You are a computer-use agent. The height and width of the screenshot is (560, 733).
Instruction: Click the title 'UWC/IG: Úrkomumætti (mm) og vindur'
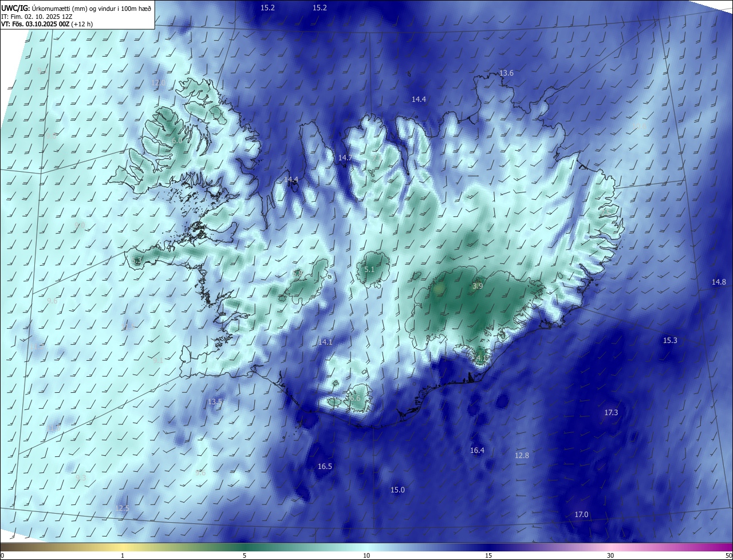[x=76, y=7]
